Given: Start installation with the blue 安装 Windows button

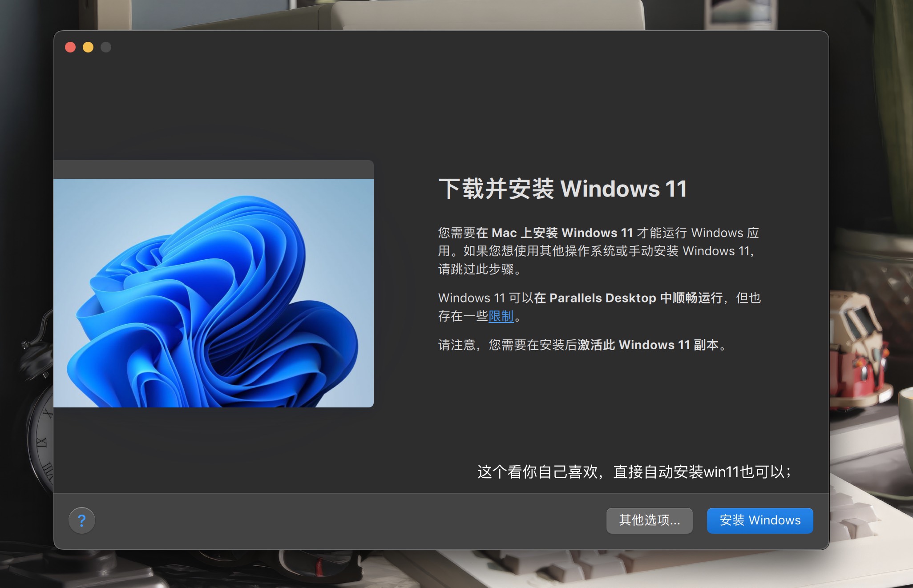Looking at the screenshot, I should 760,520.
